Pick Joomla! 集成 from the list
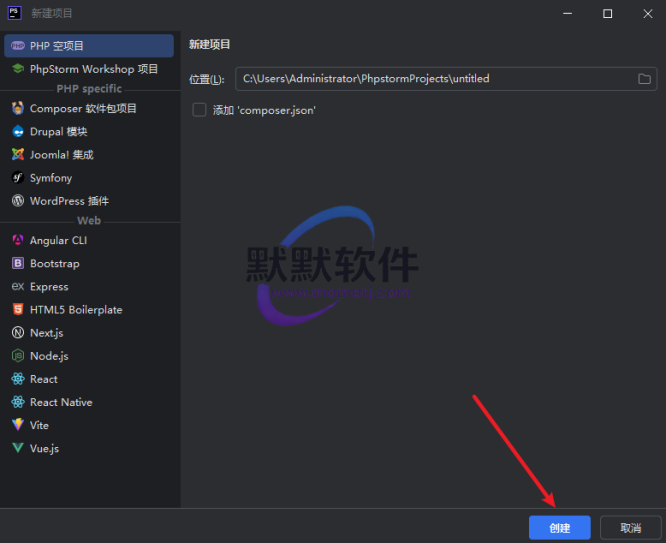 (x=89, y=155)
